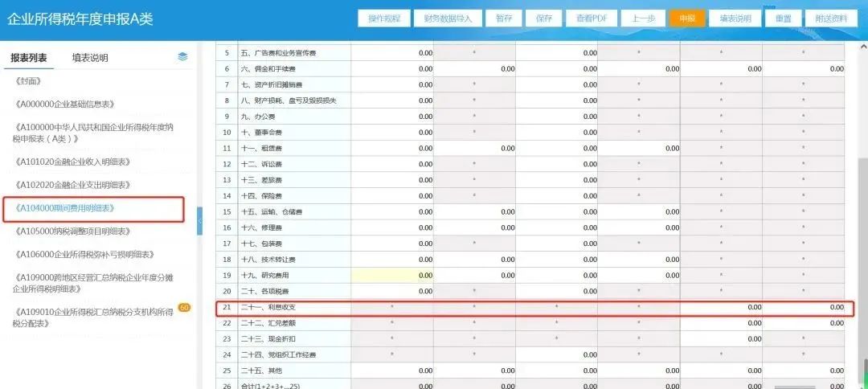Open 《A109000跨地区经营汇总纳税企业年度分摊企业所得税明细表》

coord(93,283)
